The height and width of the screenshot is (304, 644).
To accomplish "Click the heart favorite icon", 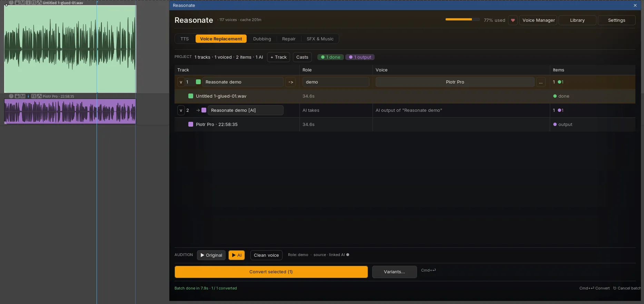I will [x=513, y=20].
